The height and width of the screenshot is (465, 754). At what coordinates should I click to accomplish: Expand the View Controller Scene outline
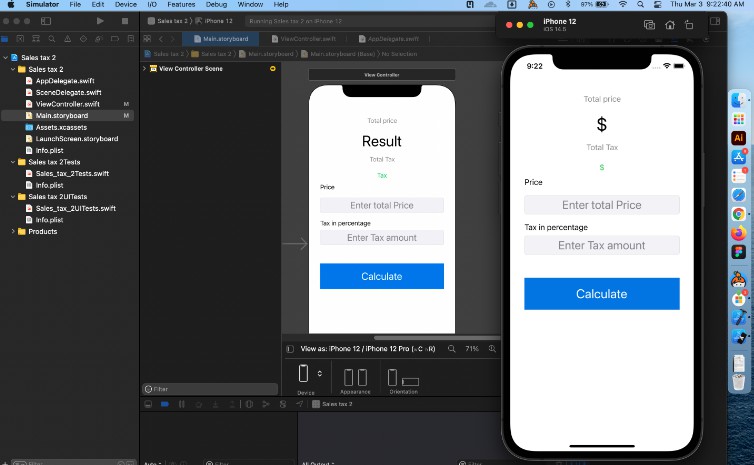coord(145,69)
